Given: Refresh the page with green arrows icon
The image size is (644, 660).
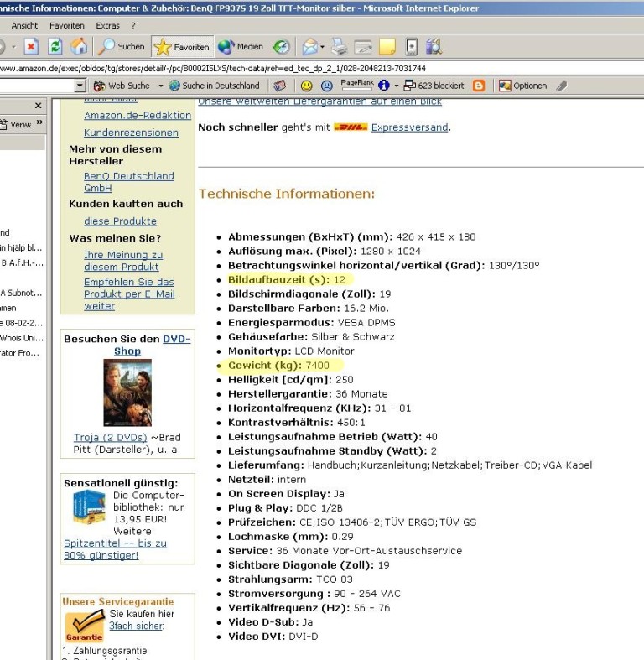Looking at the screenshot, I should [x=55, y=47].
